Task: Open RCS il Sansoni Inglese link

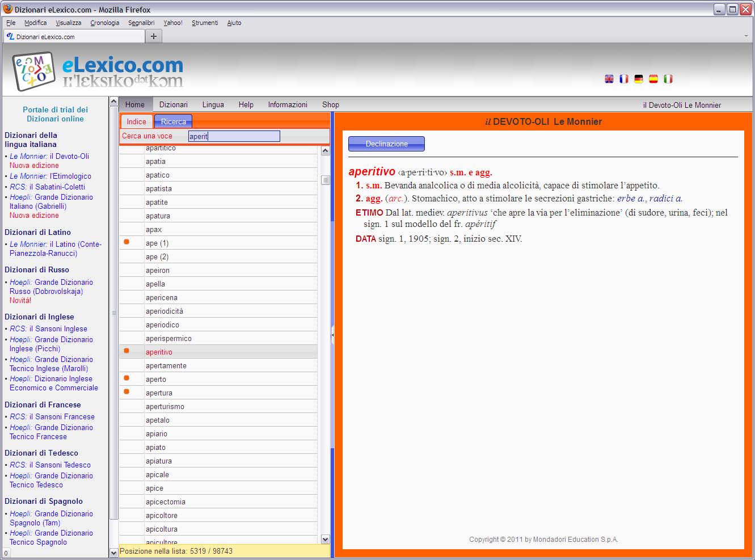Action: pyautogui.click(x=48, y=329)
